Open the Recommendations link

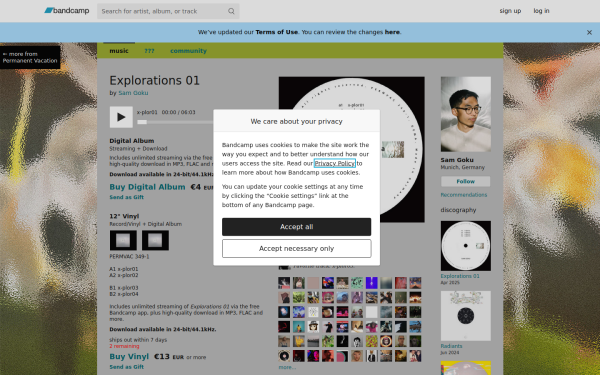464,195
